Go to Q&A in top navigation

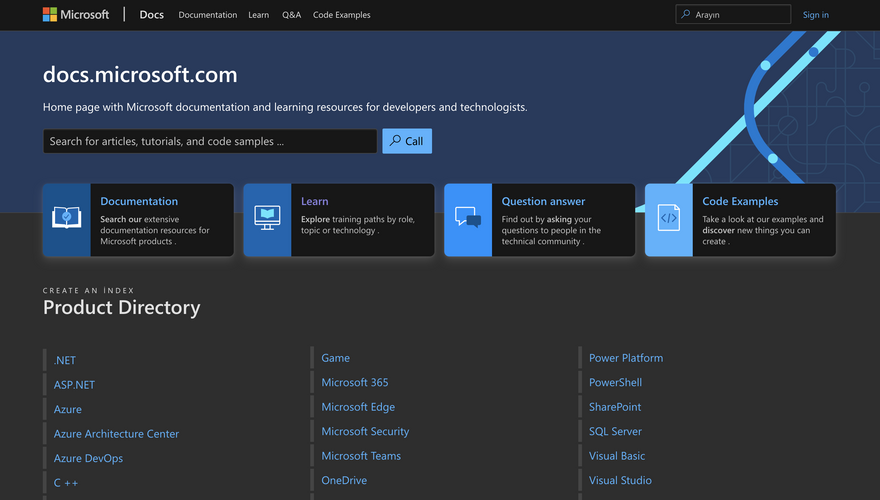pos(291,15)
